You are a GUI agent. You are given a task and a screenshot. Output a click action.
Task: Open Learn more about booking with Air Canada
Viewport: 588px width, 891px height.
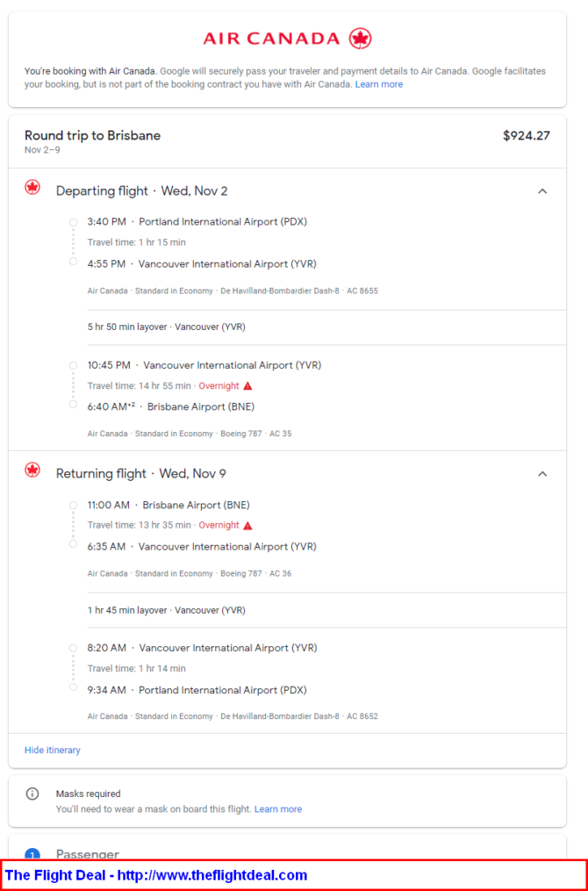coord(379,84)
